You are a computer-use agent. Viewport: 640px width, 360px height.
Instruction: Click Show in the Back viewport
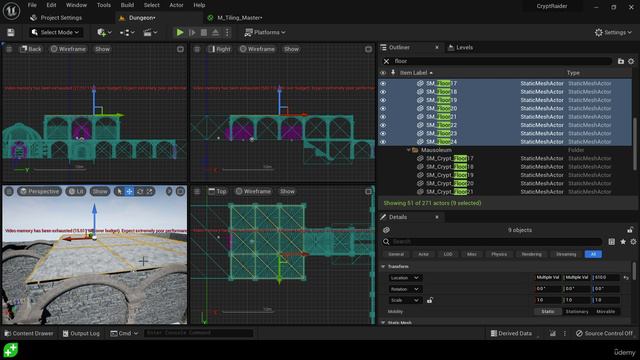coord(102,49)
